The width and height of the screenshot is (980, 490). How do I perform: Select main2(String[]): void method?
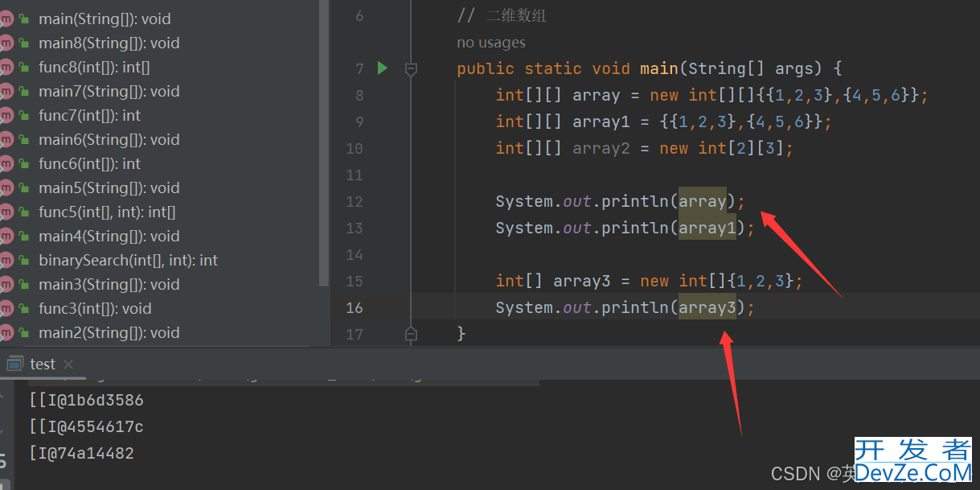click(109, 332)
